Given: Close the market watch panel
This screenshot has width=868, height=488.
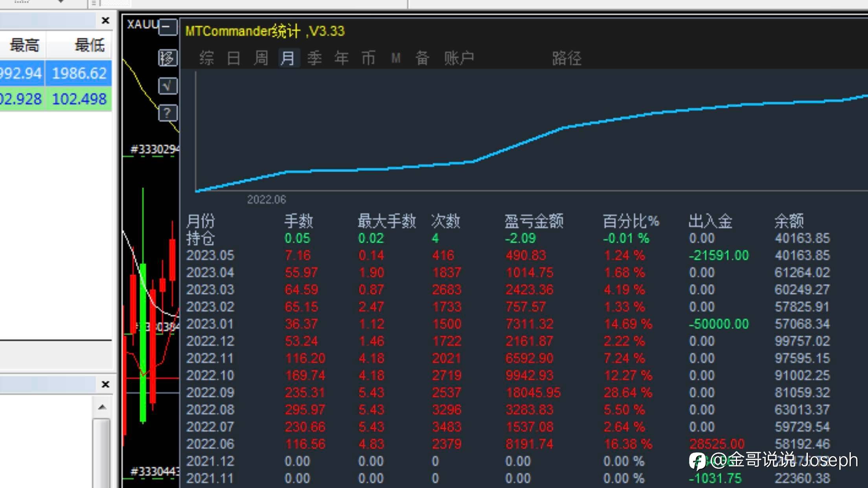Looking at the screenshot, I should pyautogui.click(x=105, y=20).
